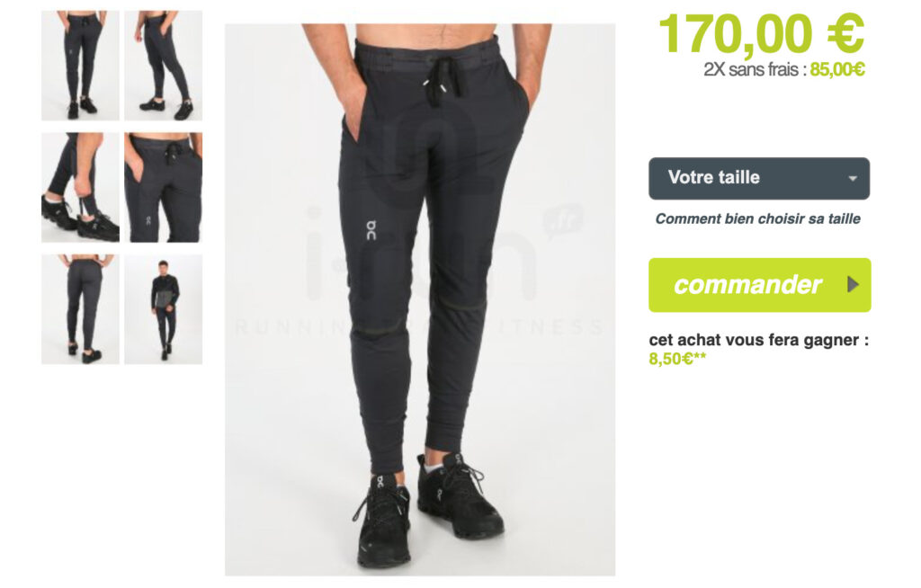Open the 'Votre taille' size dropdown

click(759, 179)
